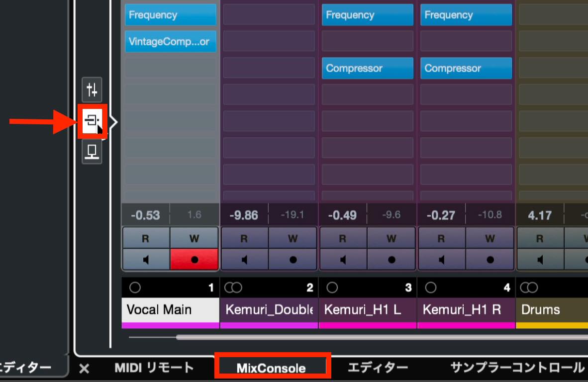
Task: Click yellow color strip under Drums
Action: pos(552,325)
